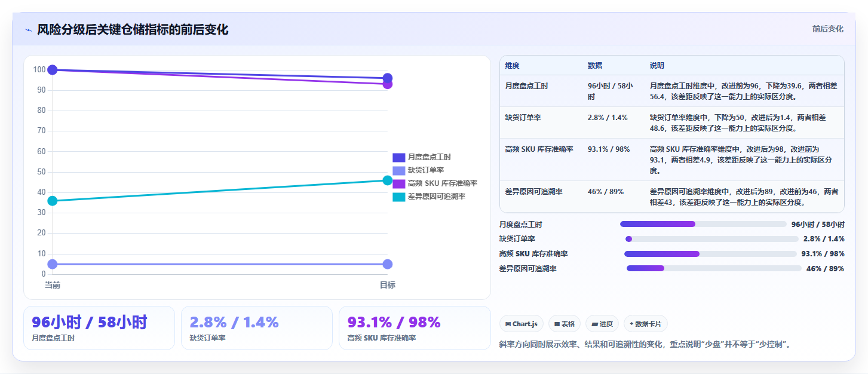Click 月度盘点工时 data point at 当前
Viewport: 868px width, 374px height.
53,70
